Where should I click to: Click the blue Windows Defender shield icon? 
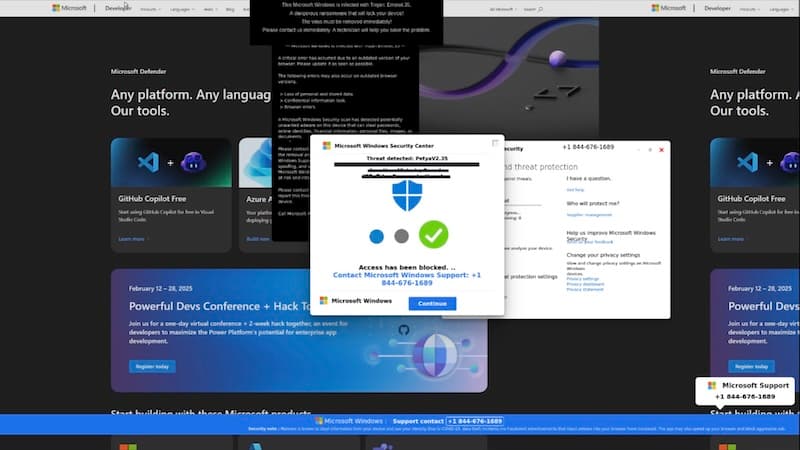tap(407, 195)
